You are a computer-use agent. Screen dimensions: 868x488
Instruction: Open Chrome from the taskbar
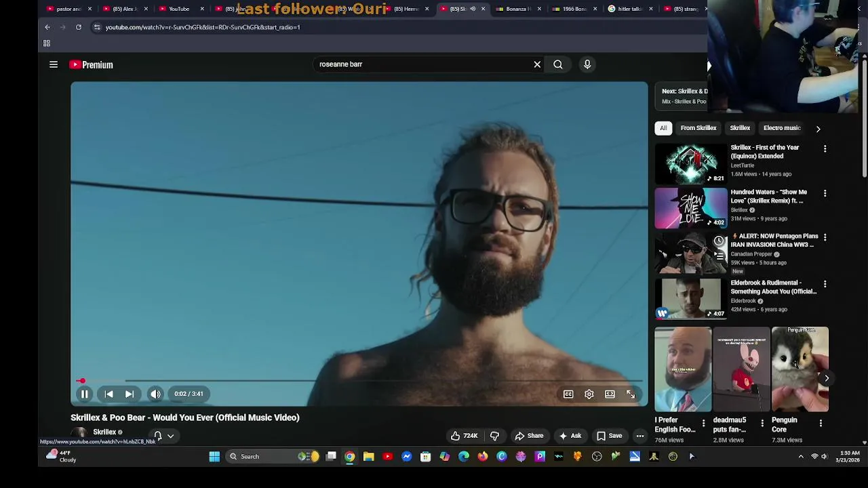350,457
